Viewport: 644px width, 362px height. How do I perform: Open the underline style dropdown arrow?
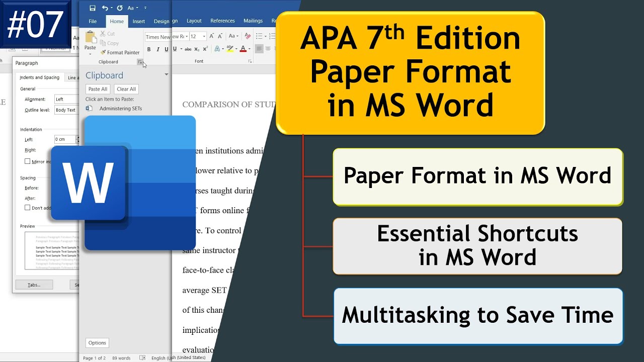pyautogui.click(x=181, y=49)
